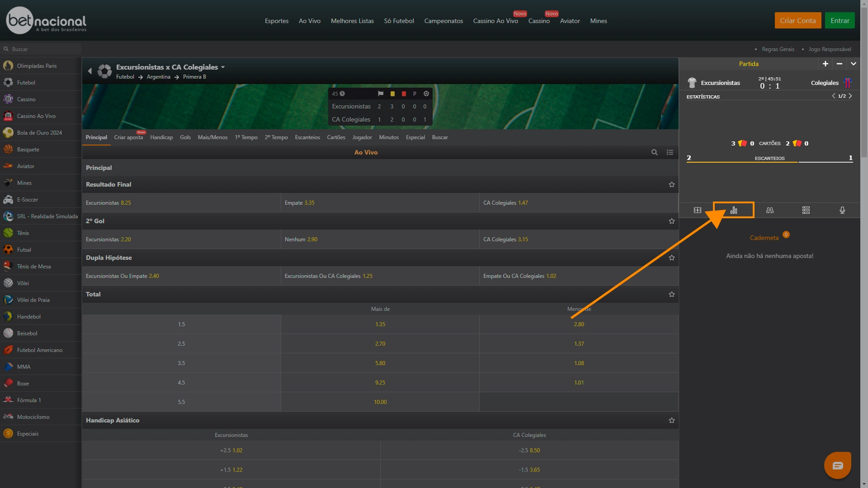Open Motociclismo in sidebar
The height and width of the screenshot is (488, 868).
(x=41, y=417)
